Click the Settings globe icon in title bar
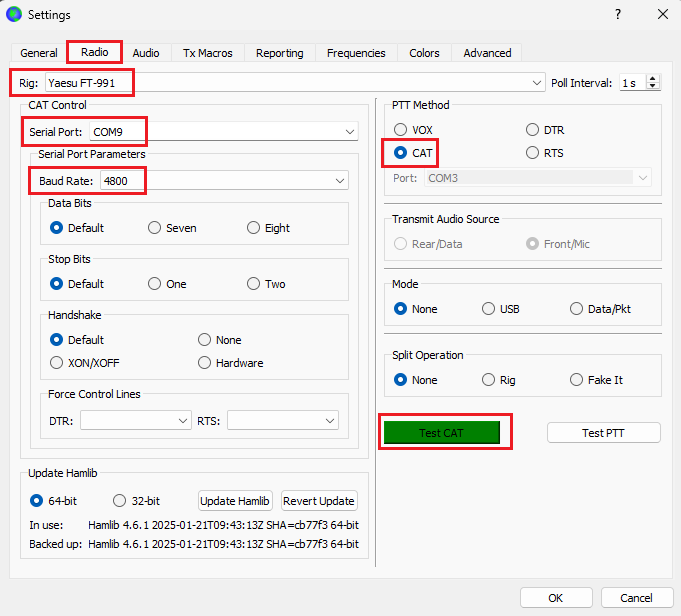This screenshot has width=681, height=616. click(14, 14)
